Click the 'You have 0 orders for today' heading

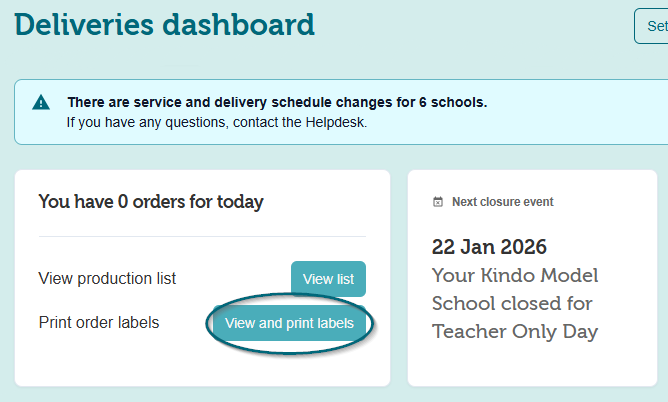[x=151, y=202]
